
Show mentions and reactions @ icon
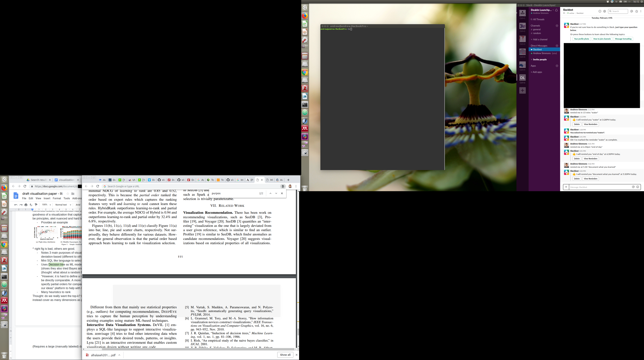(631, 11)
